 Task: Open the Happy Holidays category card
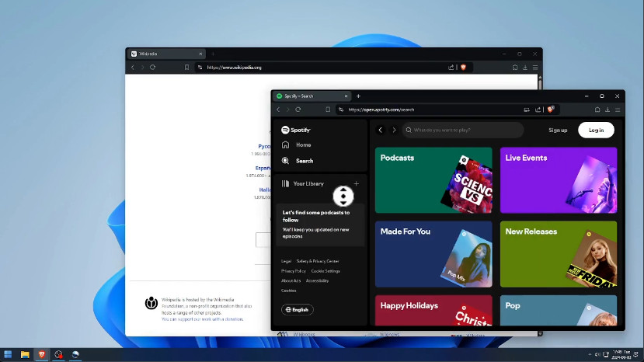point(433,310)
